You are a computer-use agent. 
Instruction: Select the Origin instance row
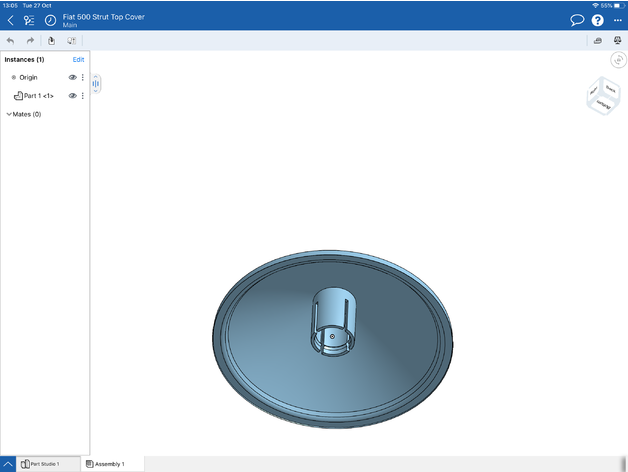click(x=45, y=77)
